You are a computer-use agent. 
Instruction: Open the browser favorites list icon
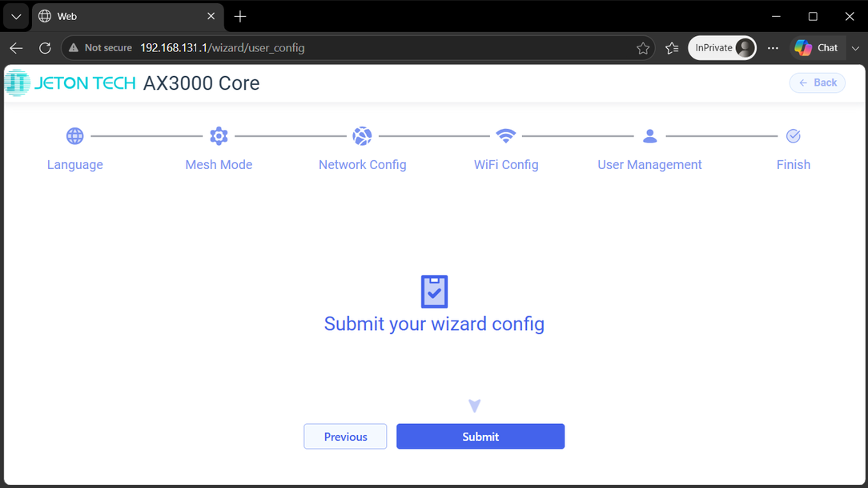click(x=672, y=48)
